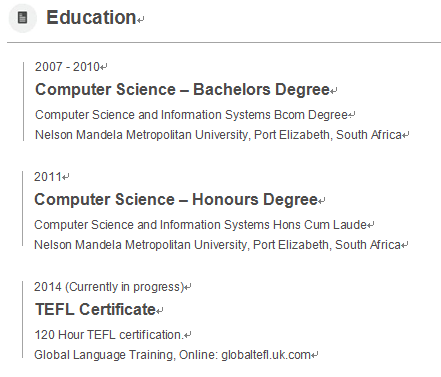441x377 pixels.
Task: Click the 2014 (Currently in progress) line
Action: coord(109,287)
